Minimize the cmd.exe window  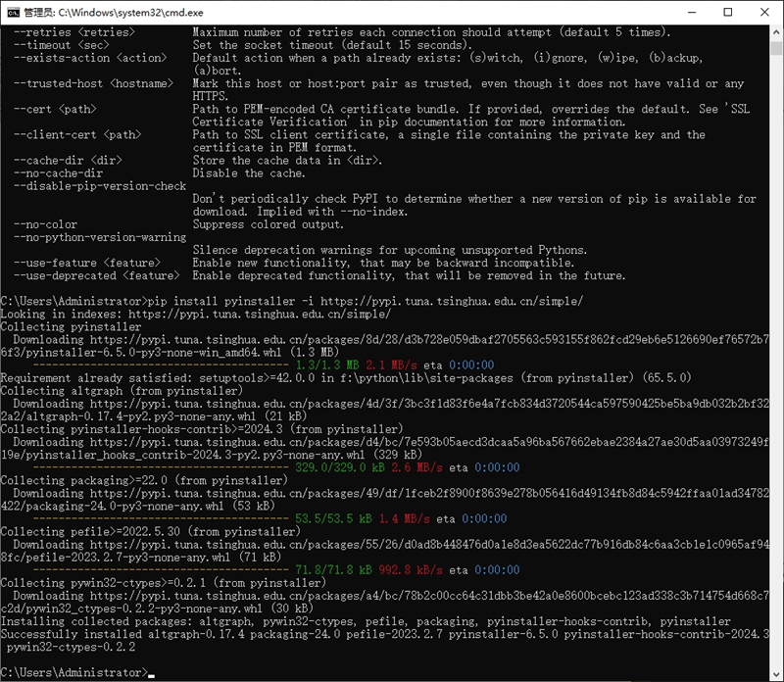pos(692,13)
